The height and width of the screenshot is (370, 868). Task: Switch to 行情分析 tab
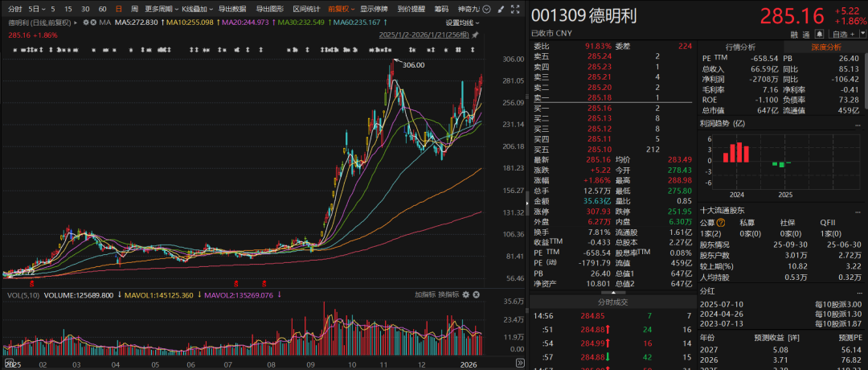point(740,47)
